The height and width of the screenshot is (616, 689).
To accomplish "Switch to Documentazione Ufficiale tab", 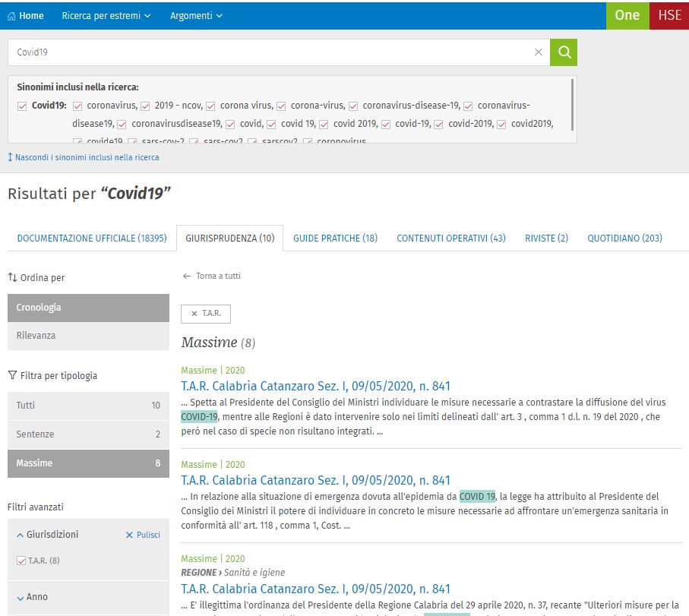I will tap(92, 239).
